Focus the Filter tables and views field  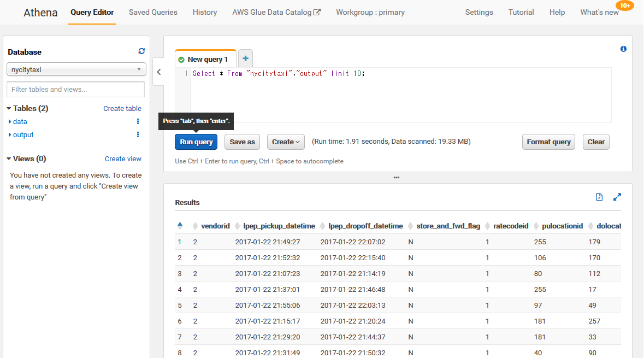coord(75,89)
